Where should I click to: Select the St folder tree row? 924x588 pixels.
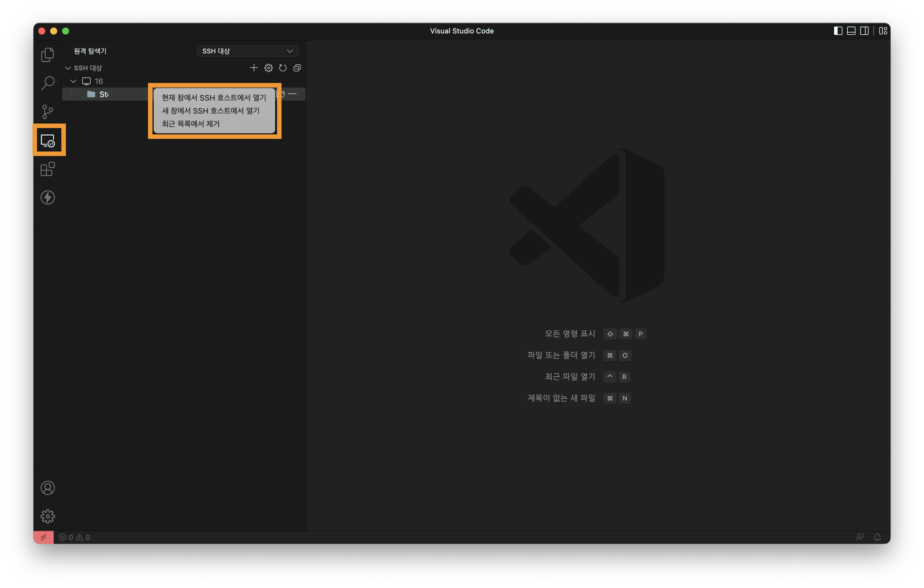tap(184, 94)
